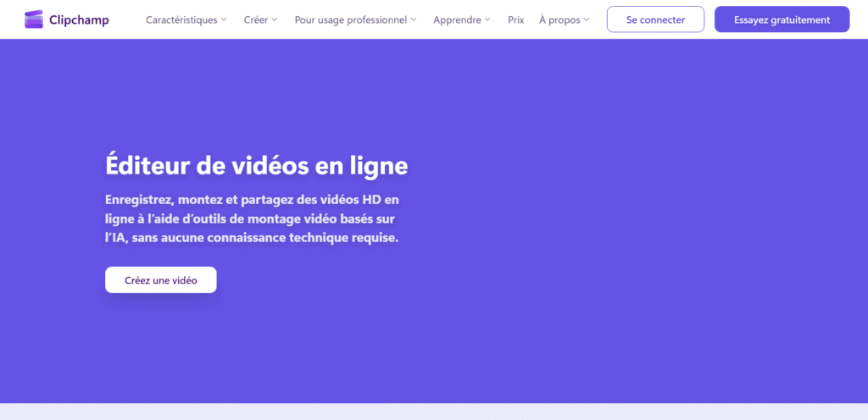
Task: Open the Créer menu
Action: tap(256, 19)
